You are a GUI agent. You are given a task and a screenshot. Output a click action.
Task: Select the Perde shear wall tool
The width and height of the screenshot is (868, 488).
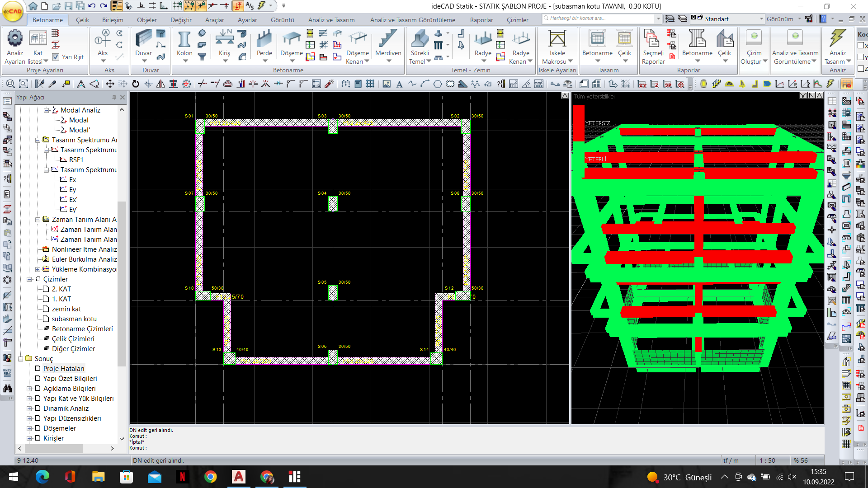click(x=264, y=45)
